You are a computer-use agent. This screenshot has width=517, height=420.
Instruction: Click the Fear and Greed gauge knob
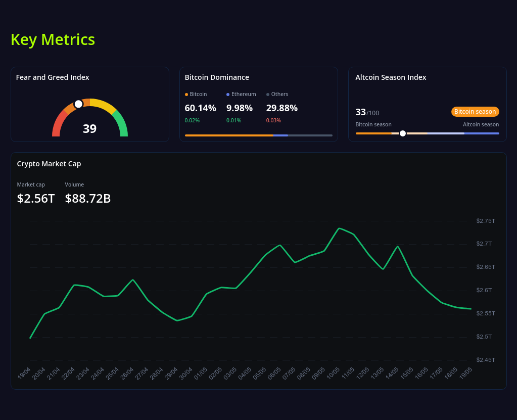pyautogui.click(x=78, y=104)
